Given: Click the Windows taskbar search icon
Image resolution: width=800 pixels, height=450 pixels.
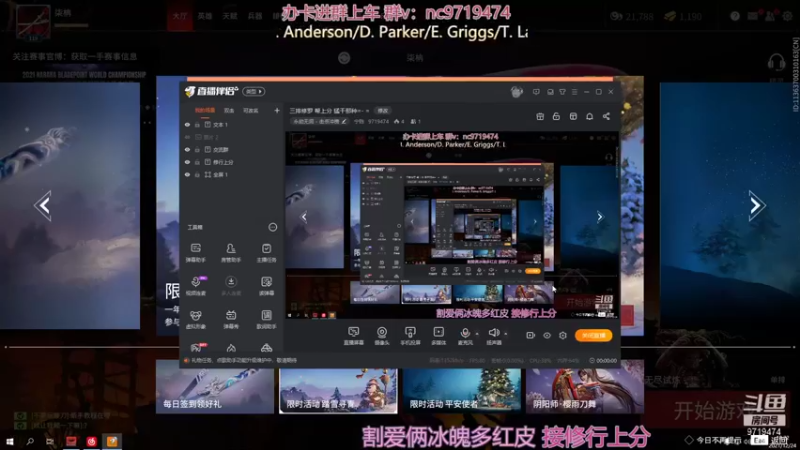Looking at the screenshot, I should click(30, 441).
